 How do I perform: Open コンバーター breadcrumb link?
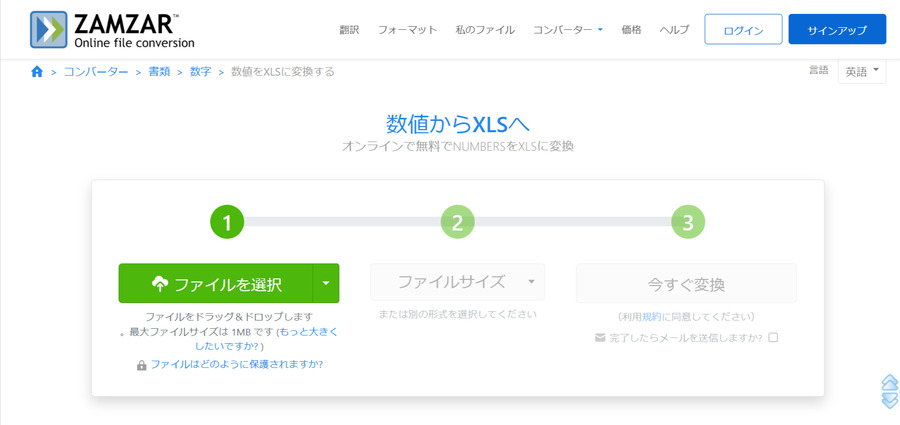(x=96, y=72)
